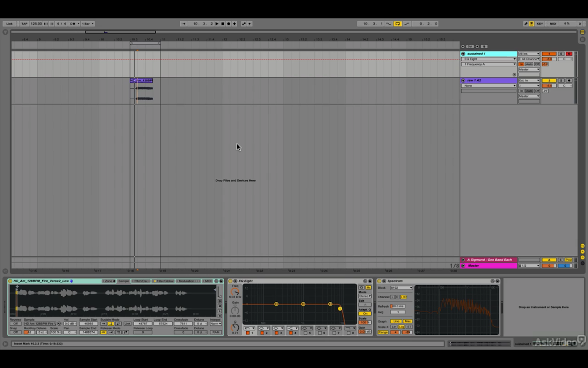This screenshot has width=588, height=368.
Task: Solo the sustained 1 track
Action: pyautogui.click(x=560, y=54)
